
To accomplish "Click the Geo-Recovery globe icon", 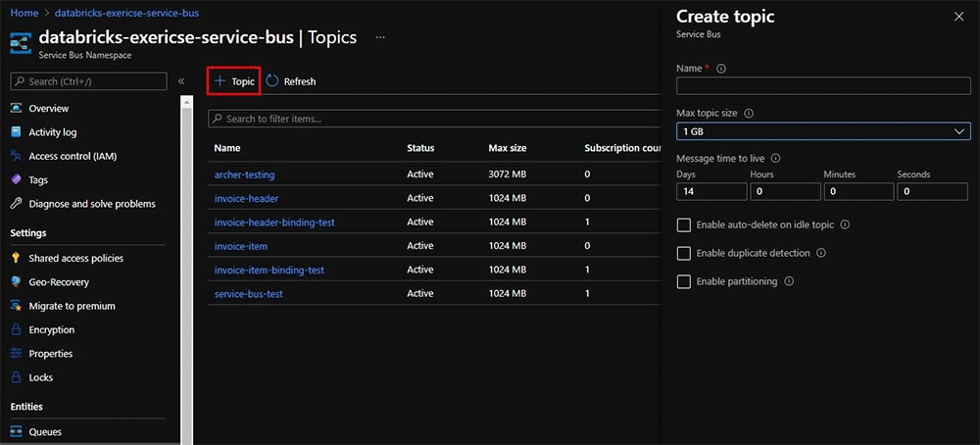I will tap(17, 282).
